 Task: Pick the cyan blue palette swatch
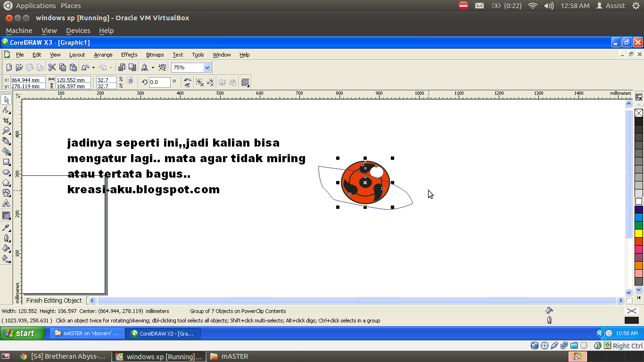[639, 217]
